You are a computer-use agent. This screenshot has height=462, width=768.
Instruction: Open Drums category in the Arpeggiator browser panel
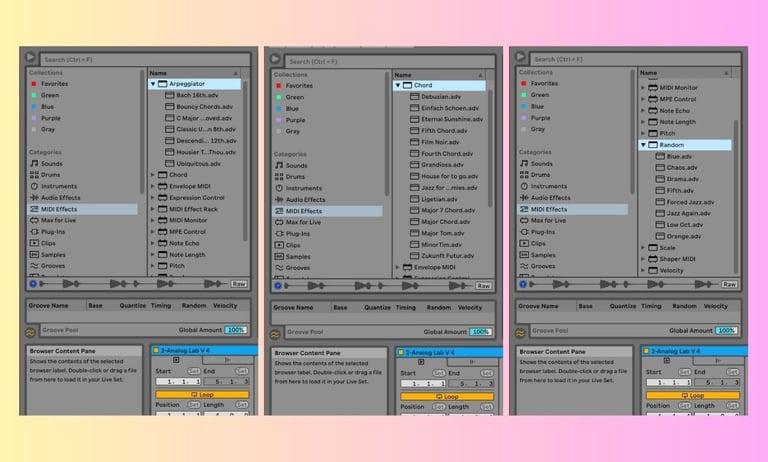pyautogui.click(x=45, y=175)
